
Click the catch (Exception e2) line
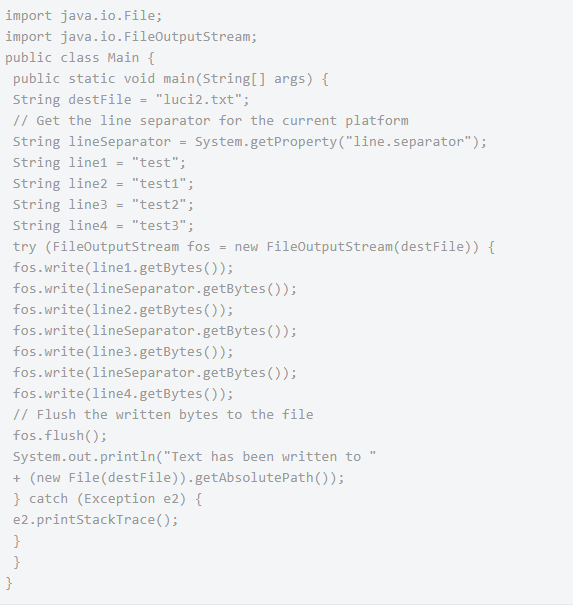pos(107,499)
